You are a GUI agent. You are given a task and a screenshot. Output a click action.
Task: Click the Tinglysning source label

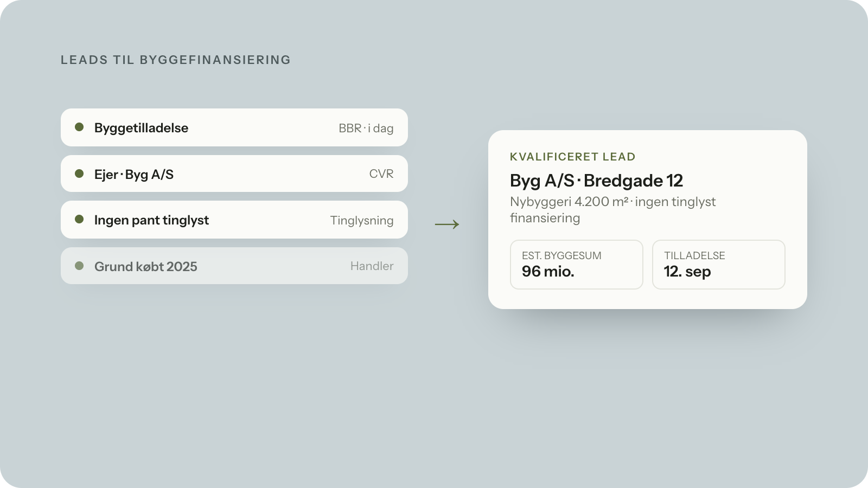(362, 220)
